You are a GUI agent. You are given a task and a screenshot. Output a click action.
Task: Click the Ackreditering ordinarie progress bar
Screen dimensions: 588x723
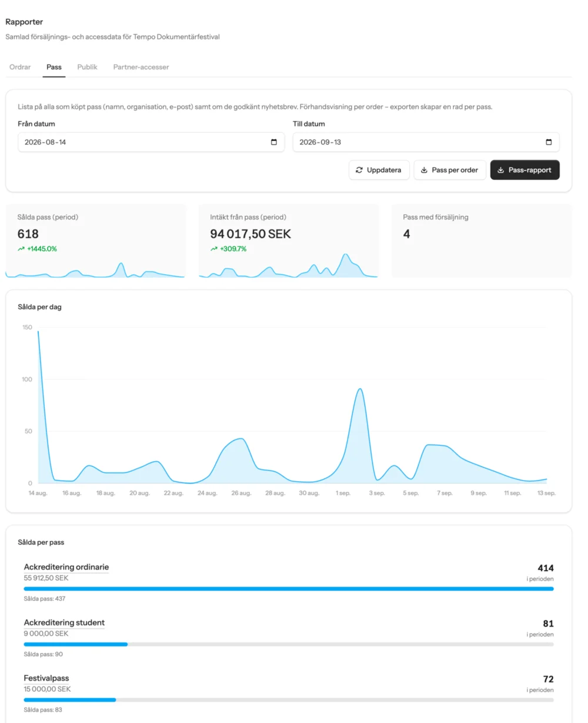click(289, 589)
